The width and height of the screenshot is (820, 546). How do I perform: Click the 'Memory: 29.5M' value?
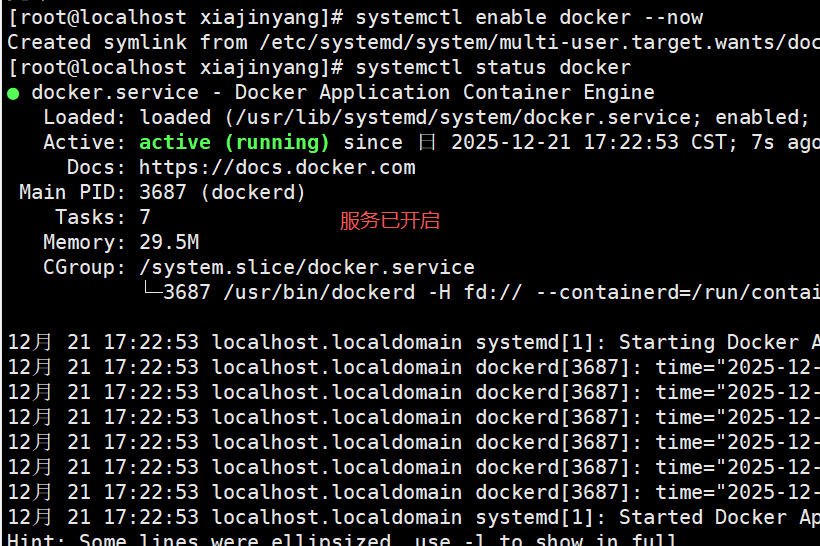tap(169, 242)
